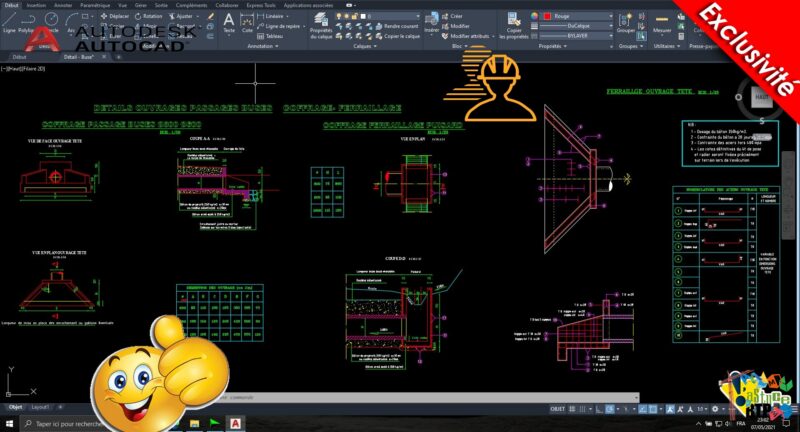Click the command line input field

(x=429, y=397)
